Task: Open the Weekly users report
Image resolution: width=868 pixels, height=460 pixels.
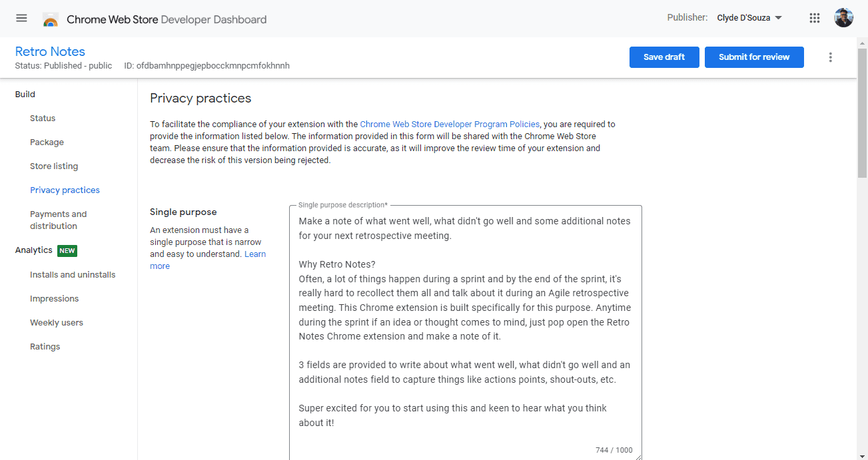Action: pyautogui.click(x=57, y=323)
